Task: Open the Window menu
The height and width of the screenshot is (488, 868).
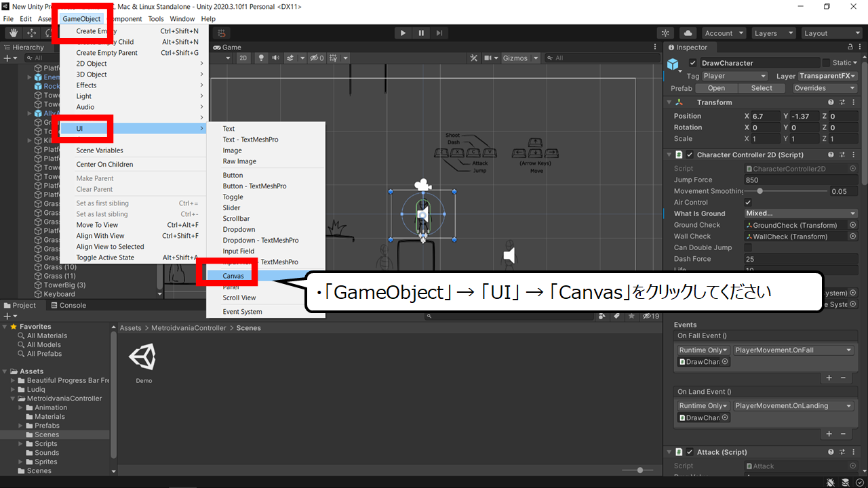Action: click(x=182, y=19)
